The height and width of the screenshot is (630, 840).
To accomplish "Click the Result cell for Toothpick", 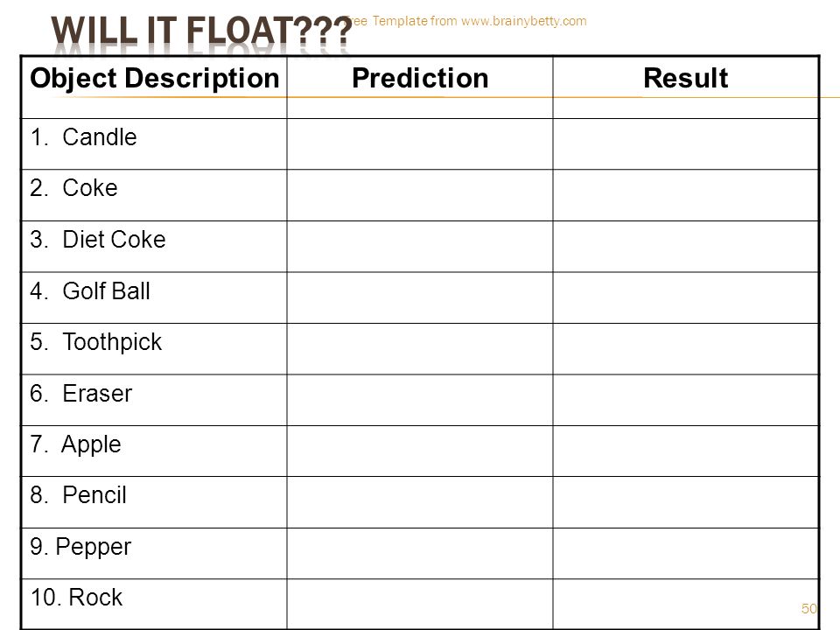I will click(686, 349).
